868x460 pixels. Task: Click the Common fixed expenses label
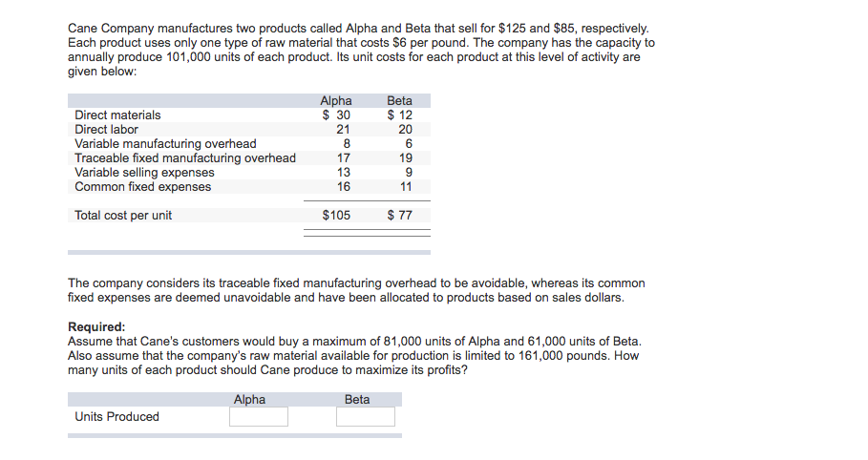[x=143, y=187]
